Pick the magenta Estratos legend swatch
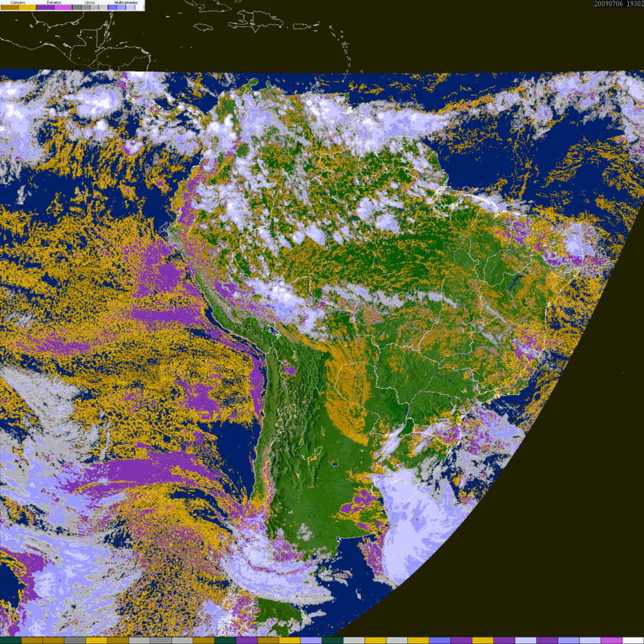Screen dimensions: 644x644 point(63,7)
